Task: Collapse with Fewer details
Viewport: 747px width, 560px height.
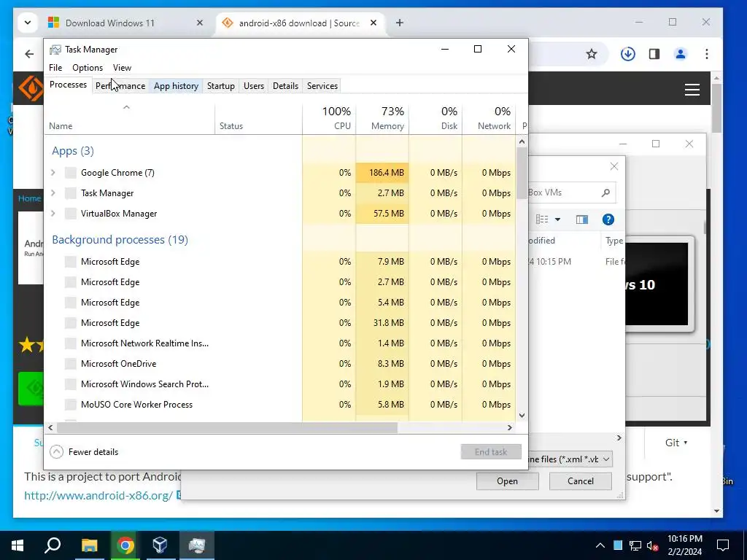Action: (85, 451)
